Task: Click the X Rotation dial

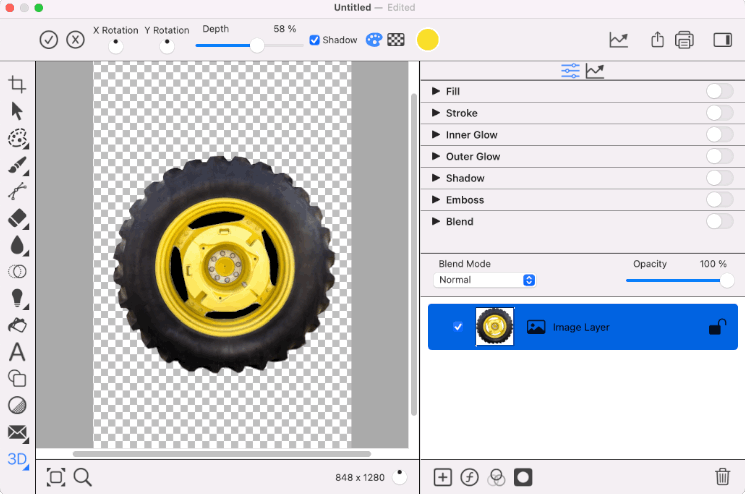Action: click(116, 46)
